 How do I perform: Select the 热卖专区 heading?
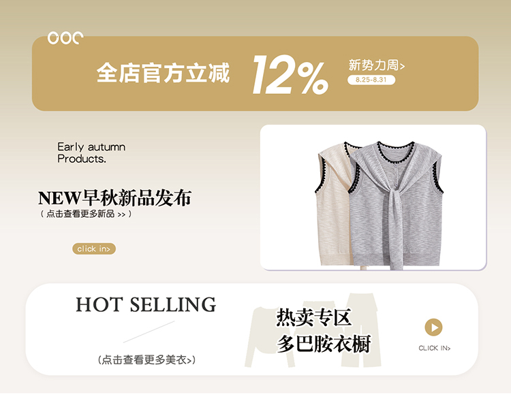point(314,317)
